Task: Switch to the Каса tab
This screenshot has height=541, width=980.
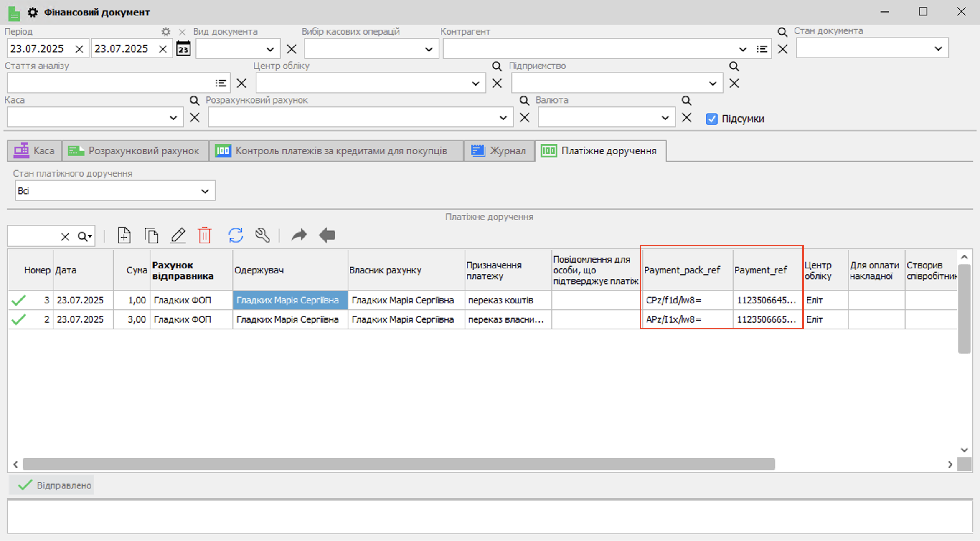Action: (x=35, y=151)
